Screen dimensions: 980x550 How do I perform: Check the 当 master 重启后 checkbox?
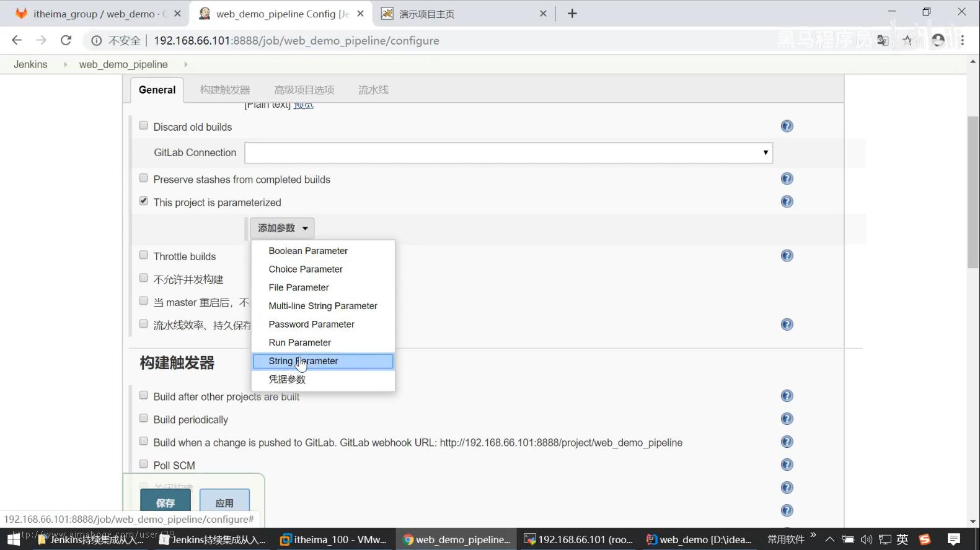click(x=144, y=301)
